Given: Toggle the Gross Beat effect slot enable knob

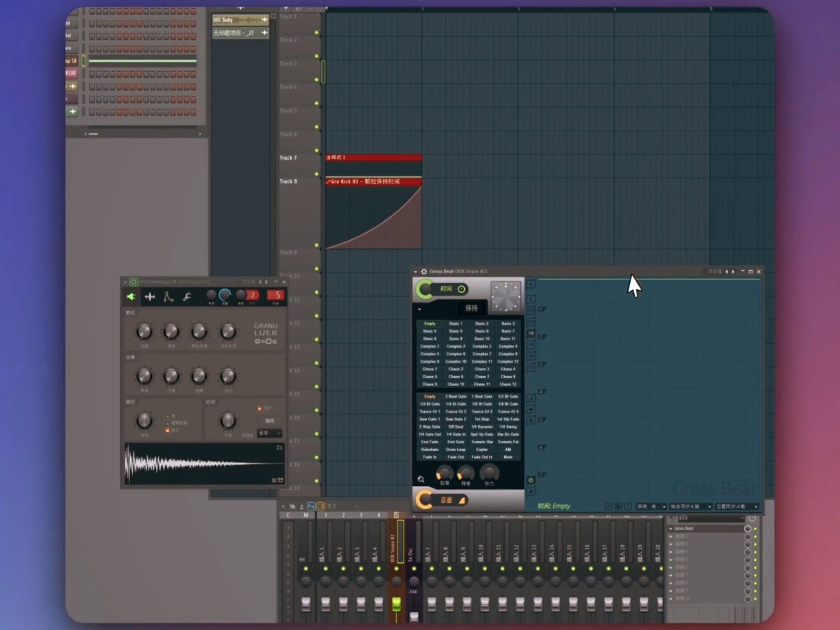Looking at the screenshot, I should point(747,528).
